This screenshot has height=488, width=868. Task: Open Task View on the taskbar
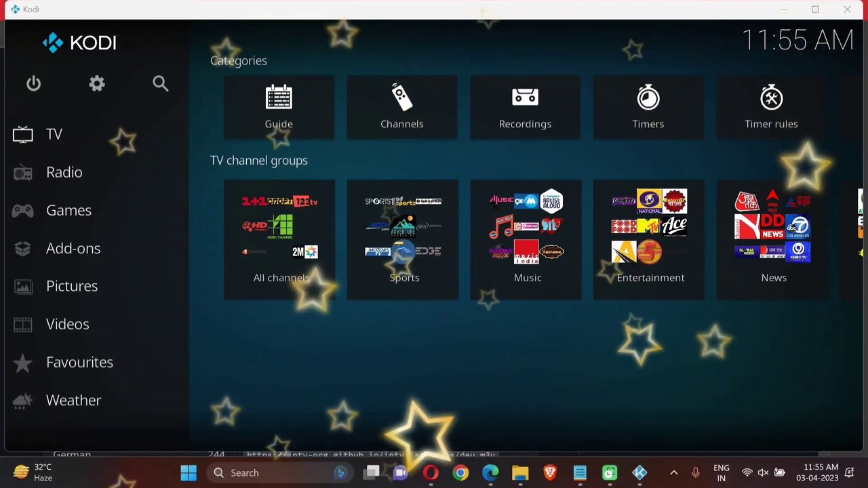[x=371, y=472]
